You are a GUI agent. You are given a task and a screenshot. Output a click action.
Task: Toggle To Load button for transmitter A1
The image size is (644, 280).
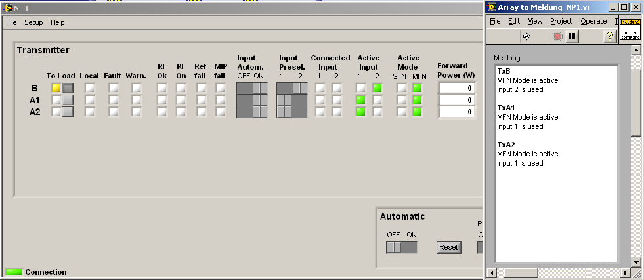tap(68, 100)
